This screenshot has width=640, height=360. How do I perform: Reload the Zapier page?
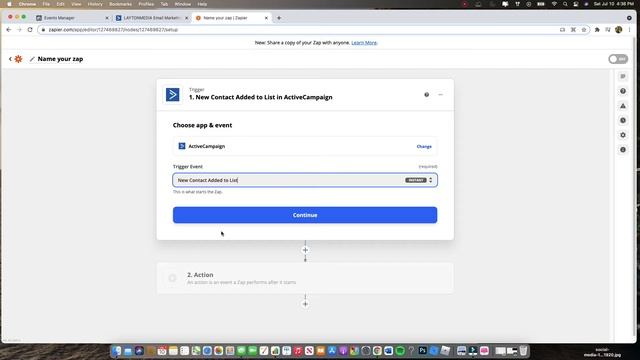pyautogui.click(x=30, y=30)
